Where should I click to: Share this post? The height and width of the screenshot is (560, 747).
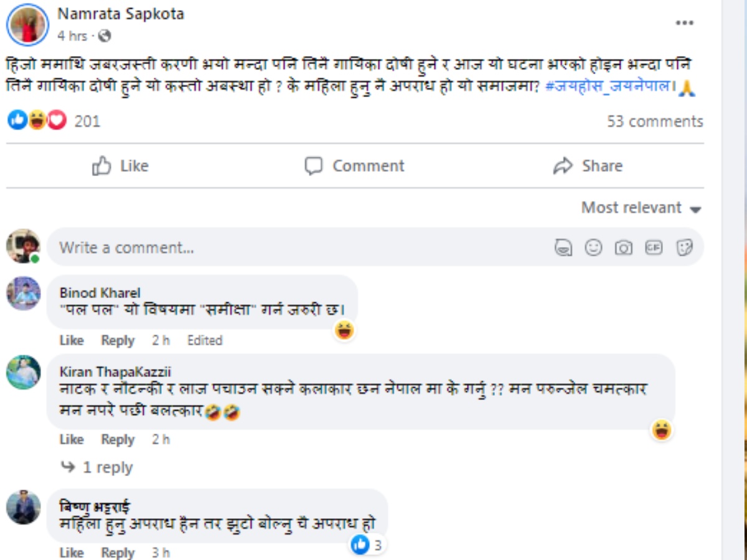tap(588, 166)
